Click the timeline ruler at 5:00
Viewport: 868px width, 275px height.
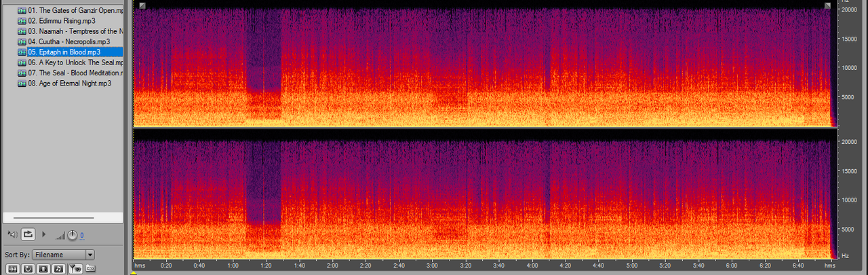pos(632,265)
